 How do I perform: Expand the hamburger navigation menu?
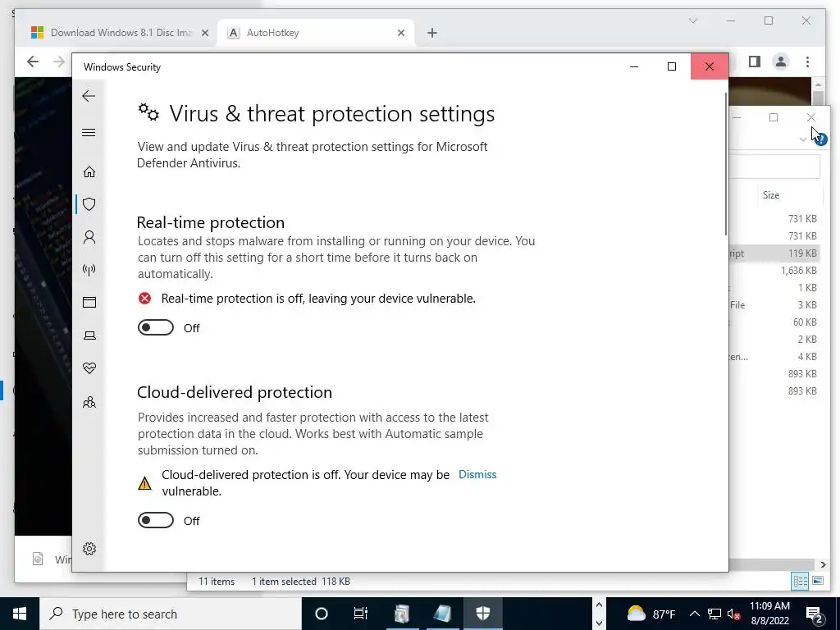(89, 132)
